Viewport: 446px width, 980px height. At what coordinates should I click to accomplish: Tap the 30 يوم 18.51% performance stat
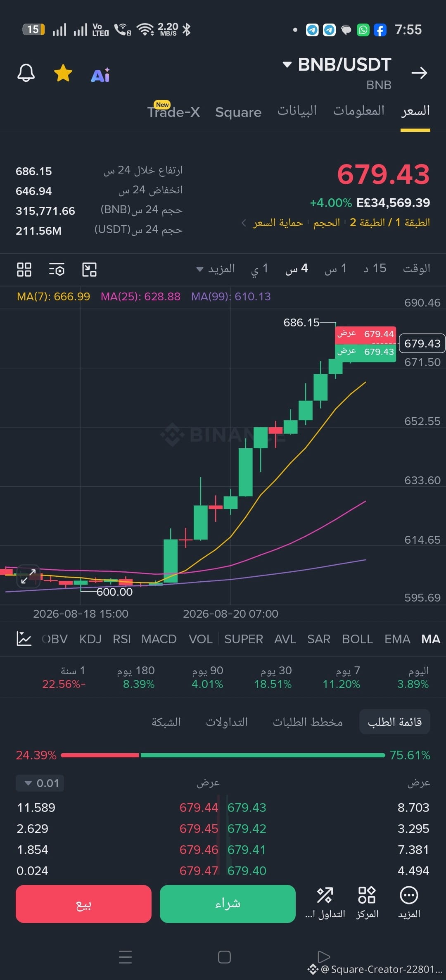click(273, 677)
